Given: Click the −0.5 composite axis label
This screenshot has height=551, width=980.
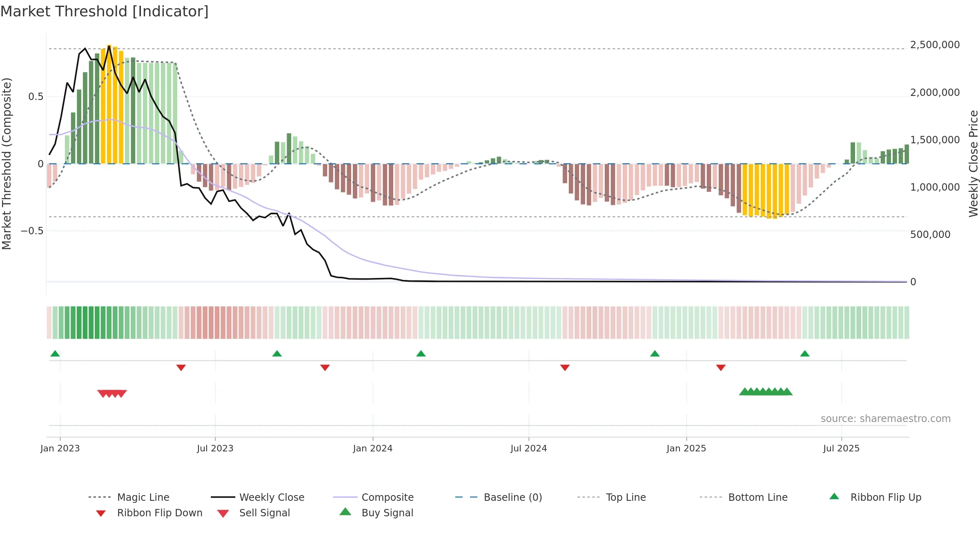Looking at the screenshot, I should 32,231.
